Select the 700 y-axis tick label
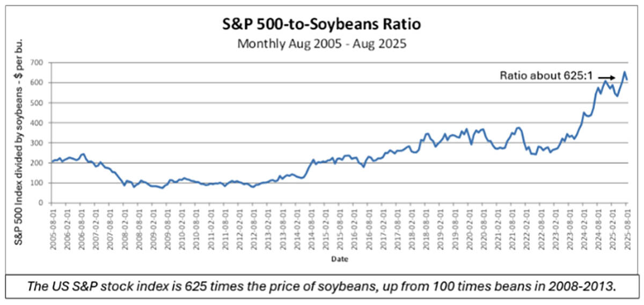This screenshot has height=305, width=644. point(36,62)
